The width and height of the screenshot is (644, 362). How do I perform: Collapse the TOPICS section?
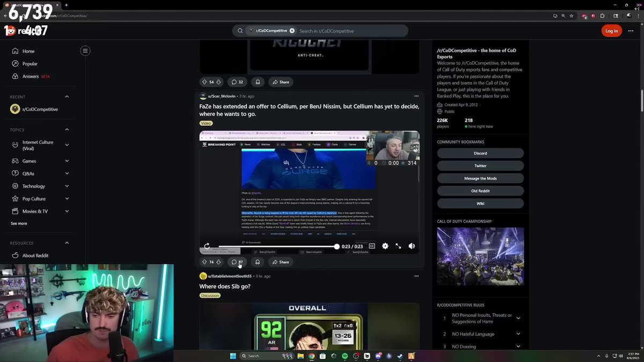point(67,130)
